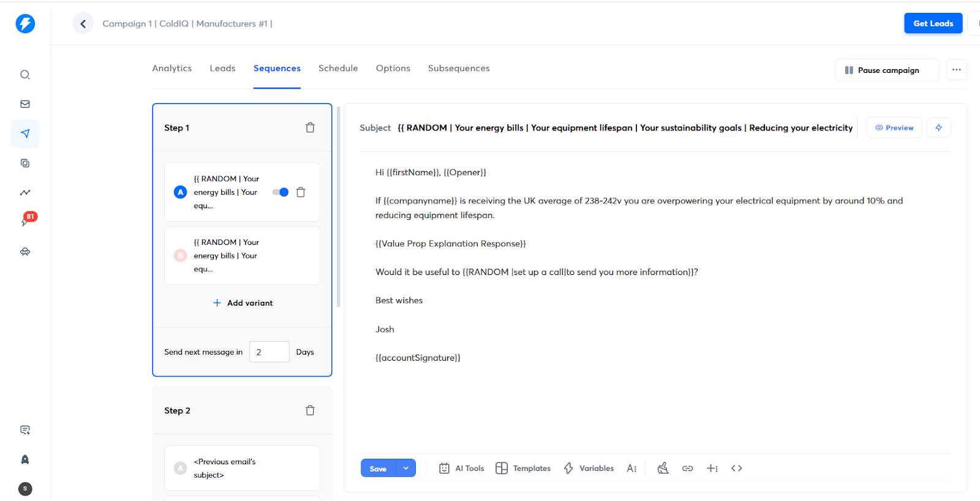Screen dimensions: 980x501
Task: Open the Variables menu in editor toolbar
Action: [589, 469]
